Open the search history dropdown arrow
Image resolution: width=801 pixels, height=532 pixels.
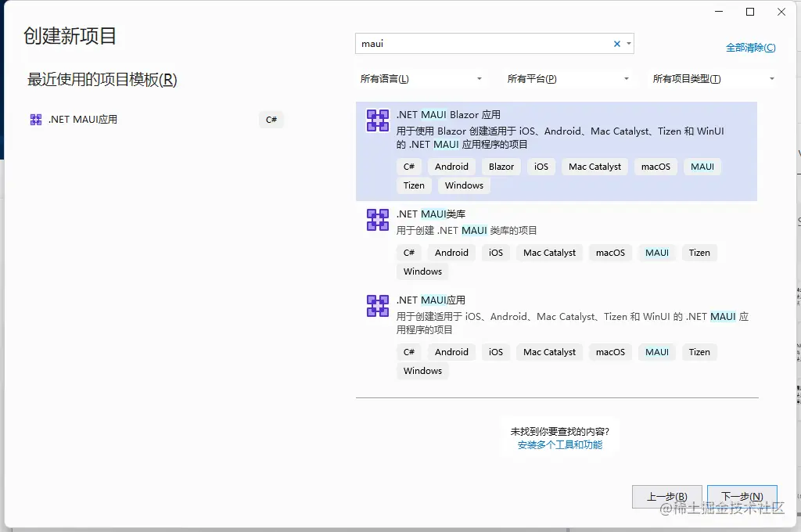coord(629,44)
